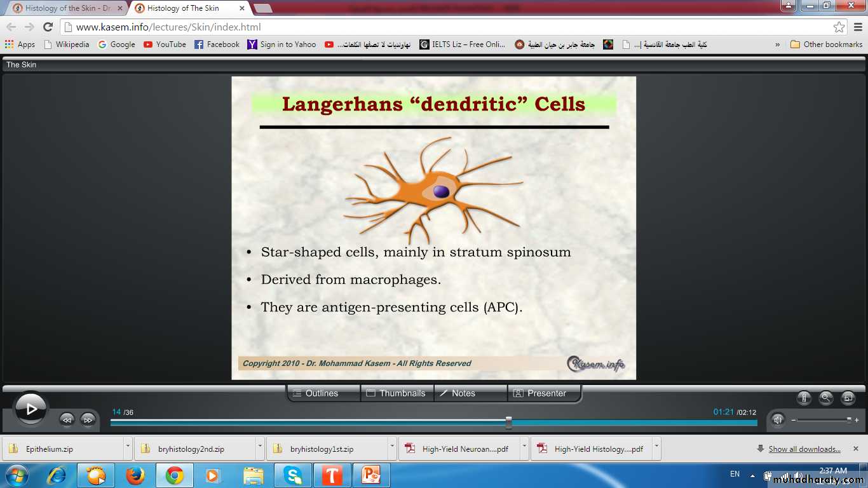
Task: Switch to the Thumbnails tab
Action: point(397,393)
